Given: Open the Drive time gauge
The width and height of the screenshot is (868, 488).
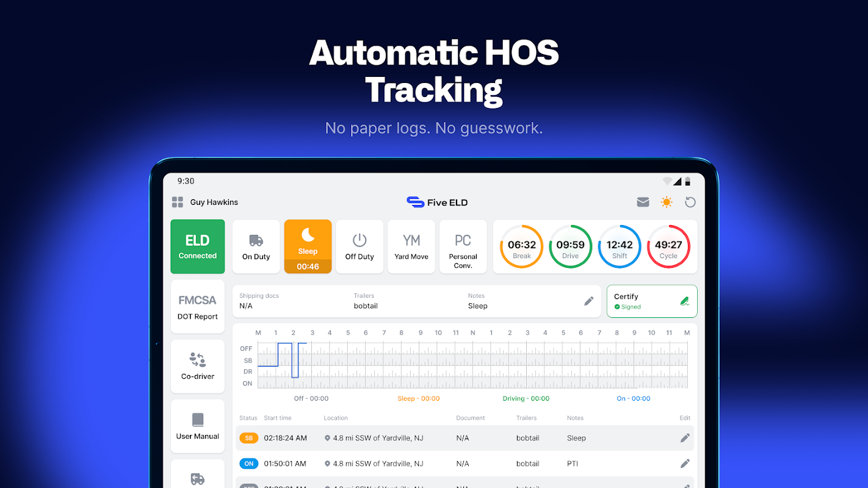Looking at the screenshot, I should (571, 246).
